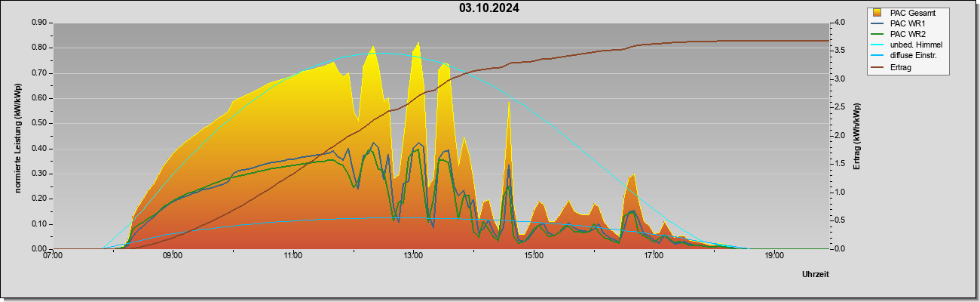This screenshot has width=980, height=302.
Task: Click the 17:00 time axis label
Action: tap(654, 256)
